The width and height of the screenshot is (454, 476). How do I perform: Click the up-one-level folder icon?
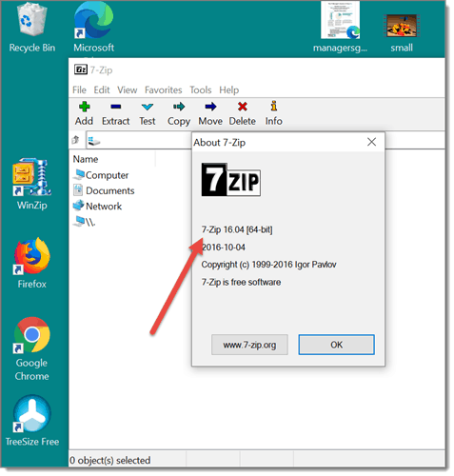click(x=75, y=140)
